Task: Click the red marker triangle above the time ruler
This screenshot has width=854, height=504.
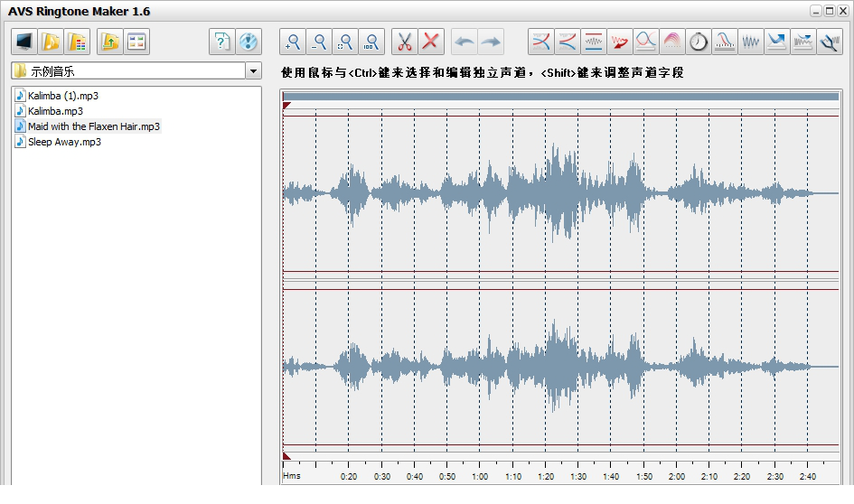Action: 286,456
